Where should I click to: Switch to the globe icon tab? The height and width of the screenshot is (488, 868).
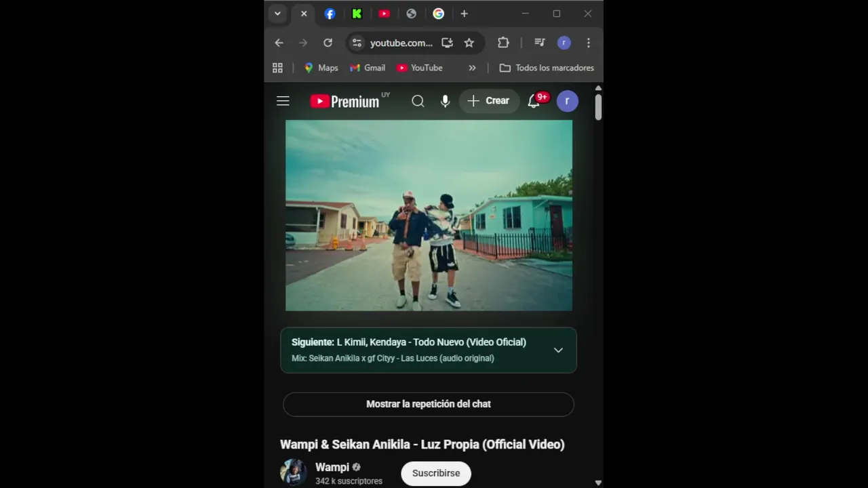point(411,14)
